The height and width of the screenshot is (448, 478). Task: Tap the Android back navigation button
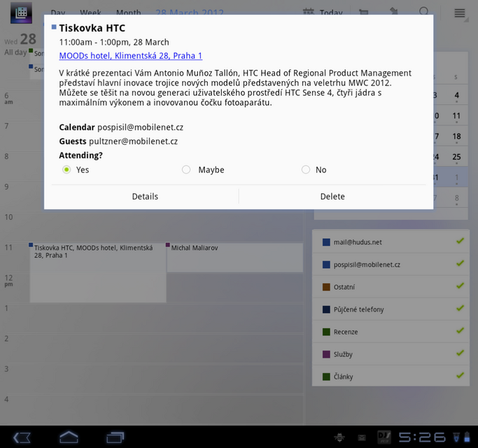pos(22,437)
